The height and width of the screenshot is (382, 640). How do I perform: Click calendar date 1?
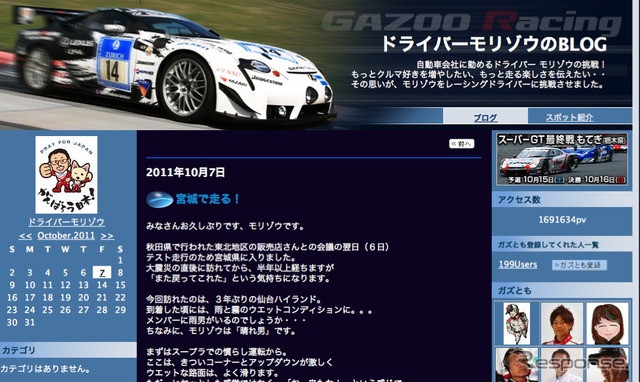point(120,260)
